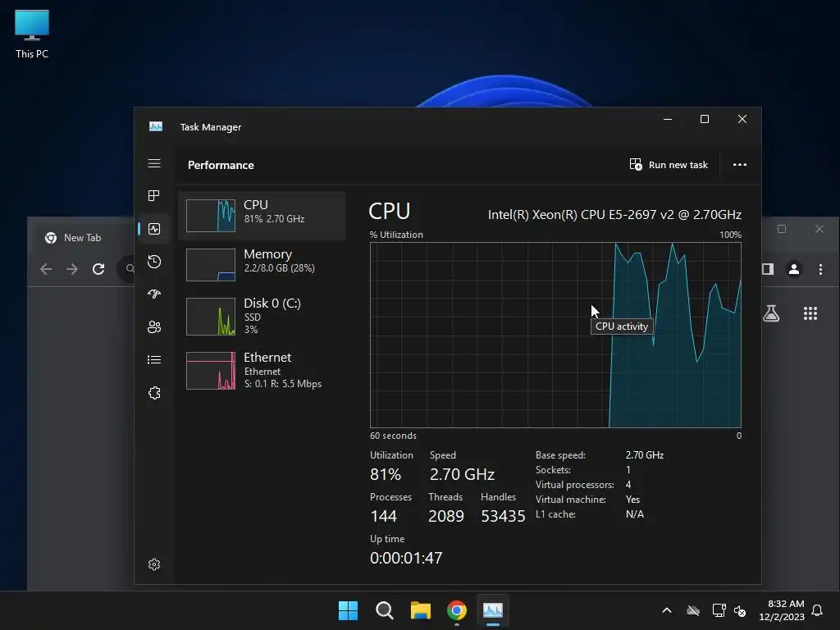Click the 2.70 GHz speed value
This screenshot has width=840, height=630.
[x=462, y=474]
